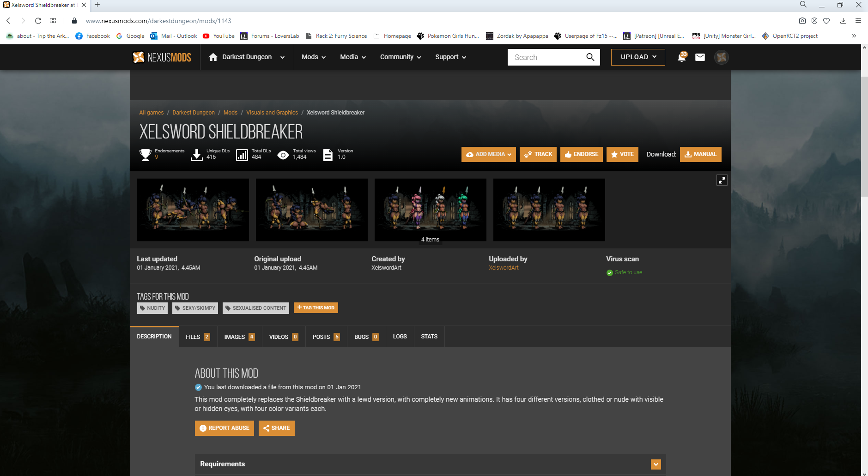
Task: Expand the image gallery fullscreen icon
Action: [x=722, y=180]
